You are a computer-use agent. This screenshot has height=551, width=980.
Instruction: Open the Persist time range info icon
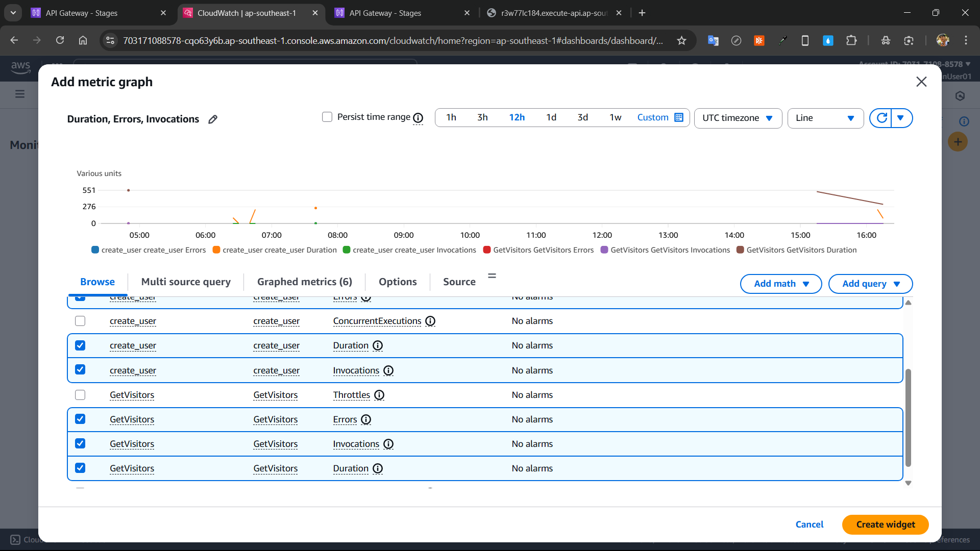[418, 118]
